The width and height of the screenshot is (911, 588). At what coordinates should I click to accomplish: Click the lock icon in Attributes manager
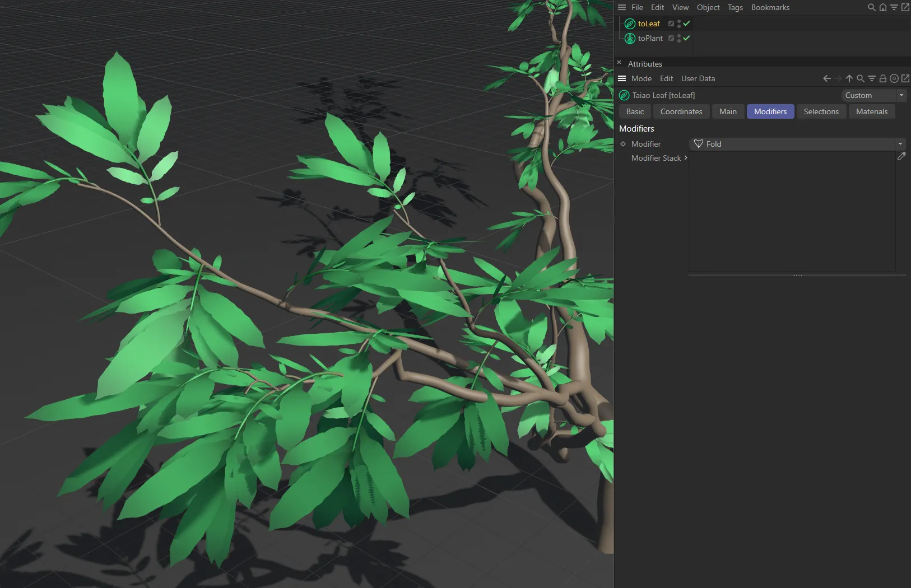882,78
